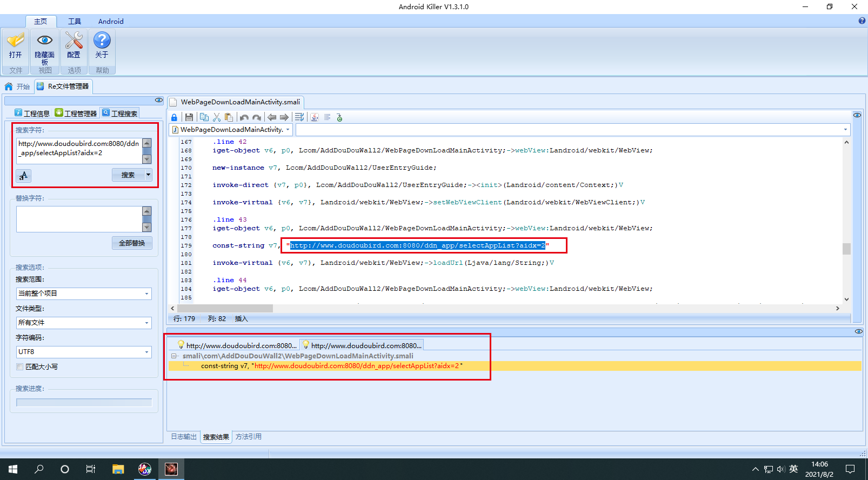This screenshot has height=480, width=868.
Task: Click the editor vertical scrollbar thumb
Action: coord(846,249)
